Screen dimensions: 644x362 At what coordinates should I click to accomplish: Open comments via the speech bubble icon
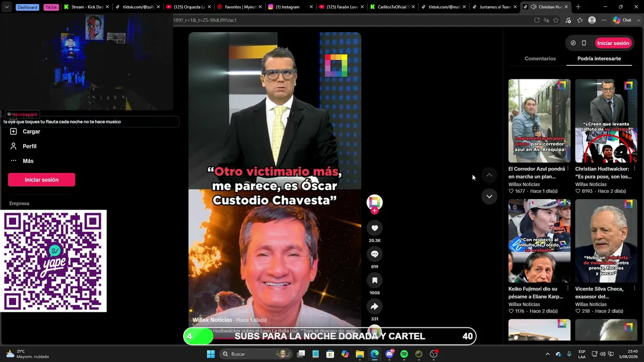pos(374,254)
